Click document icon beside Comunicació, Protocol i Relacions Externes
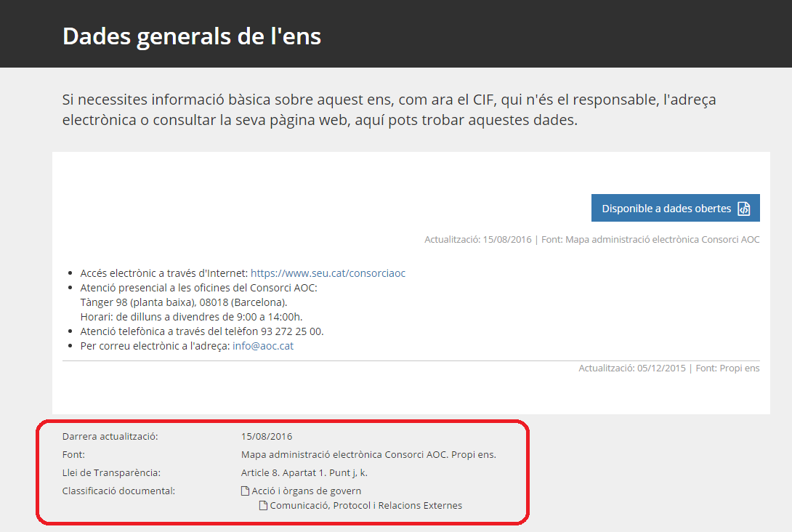Screen dimensions: 792x532 point(264,506)
